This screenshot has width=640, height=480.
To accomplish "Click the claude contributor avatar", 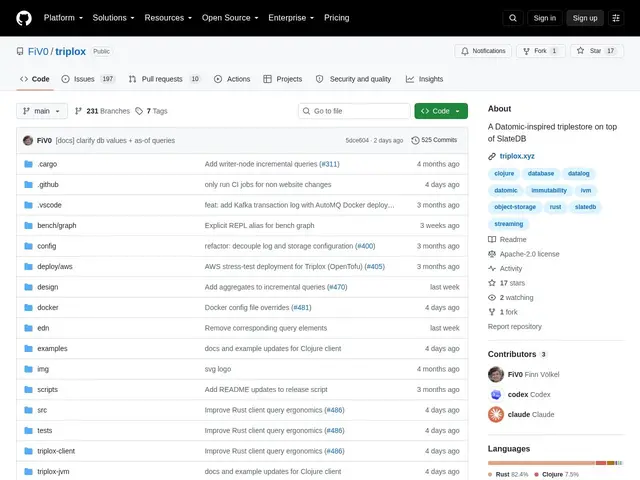I will (496, 414).
